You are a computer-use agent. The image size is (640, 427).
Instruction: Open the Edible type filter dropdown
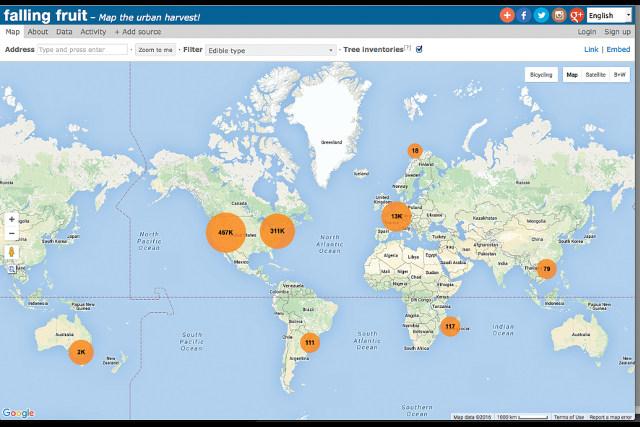point(271,50)
